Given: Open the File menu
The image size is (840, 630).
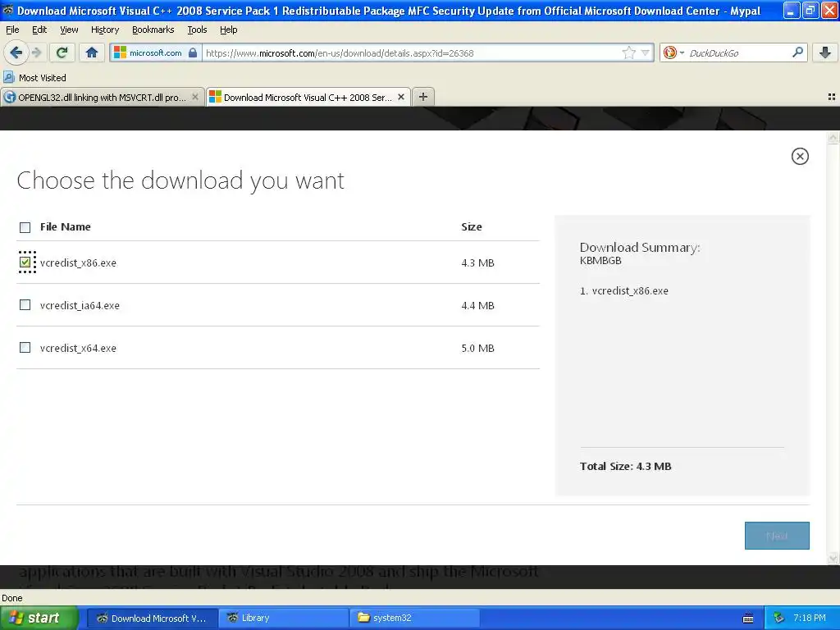Looking at the screenshot, I should click(12, 30).
